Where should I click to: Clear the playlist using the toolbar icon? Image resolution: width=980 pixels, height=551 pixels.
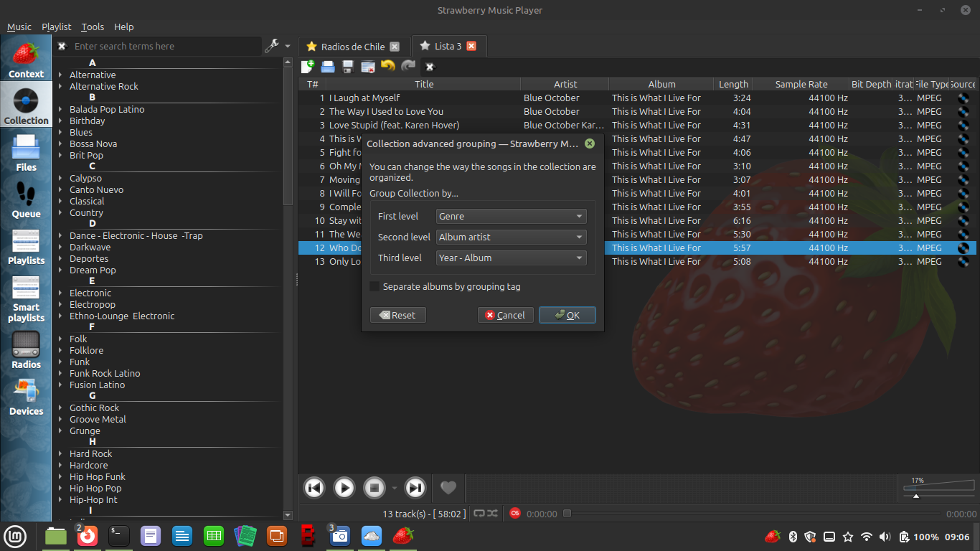tap(368, 67)
